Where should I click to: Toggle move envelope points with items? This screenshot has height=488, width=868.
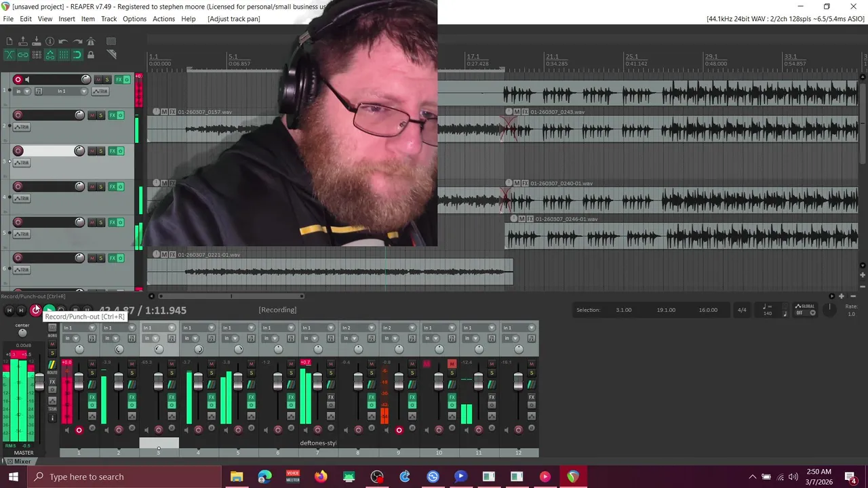(50, 55)
